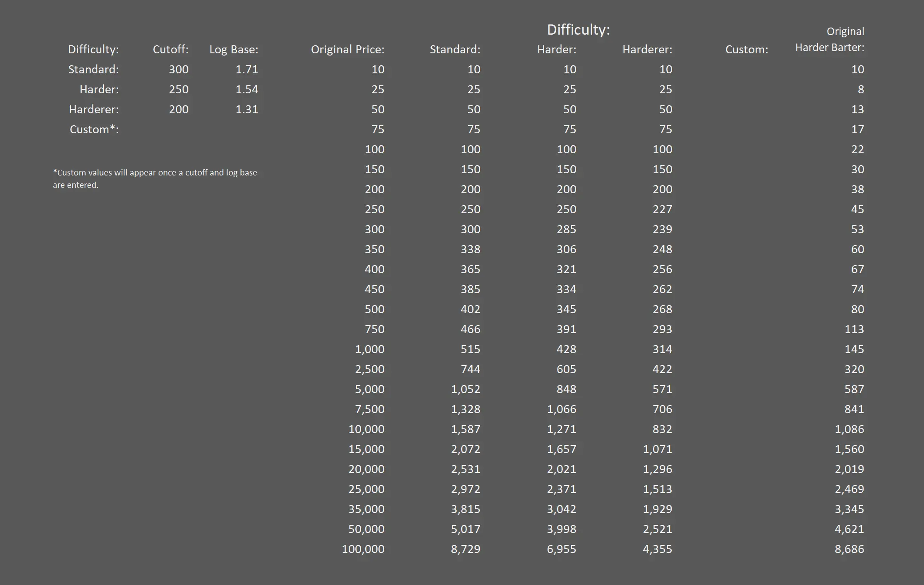Select Harder column value 3,998
This screenshot has width=924, height=585.
562,529
